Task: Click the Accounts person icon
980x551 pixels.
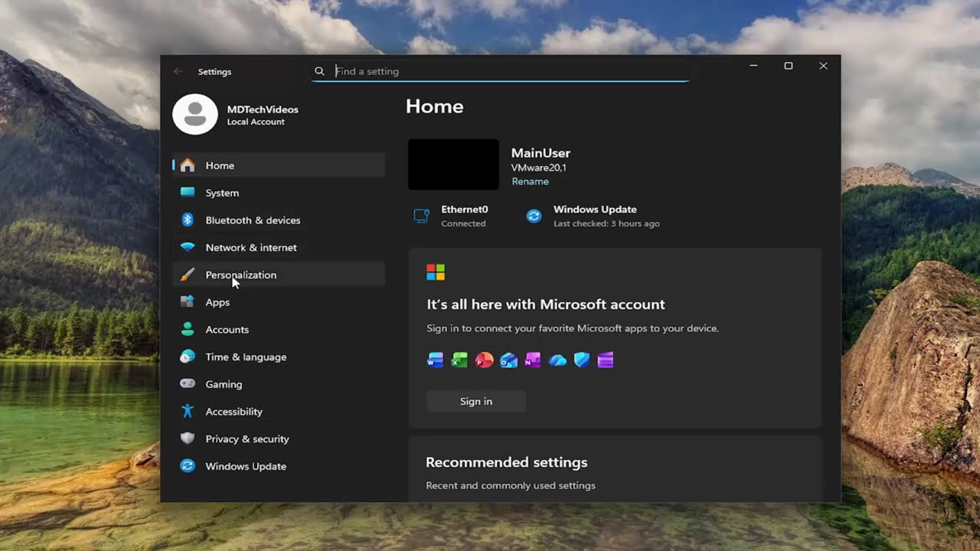Action: tap(188, 330)
